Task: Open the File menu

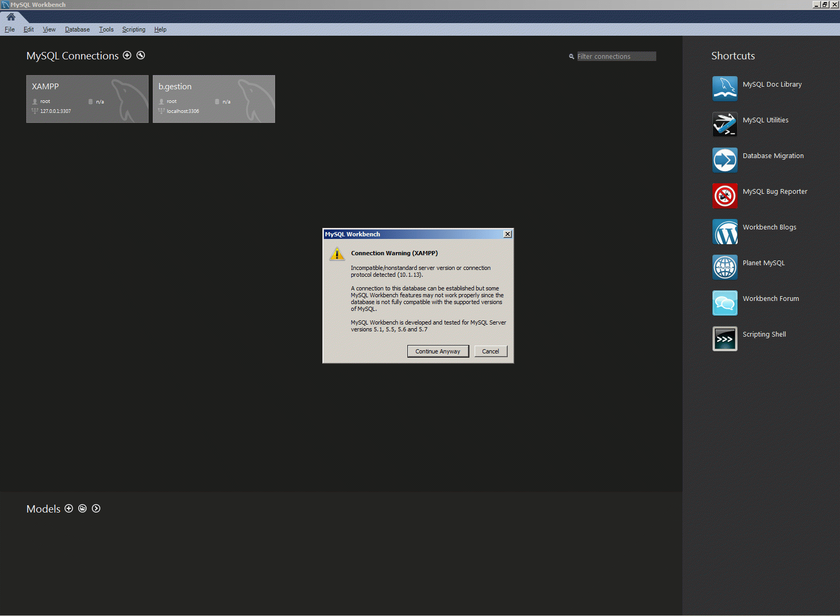Action: click(x=10, y=29)
